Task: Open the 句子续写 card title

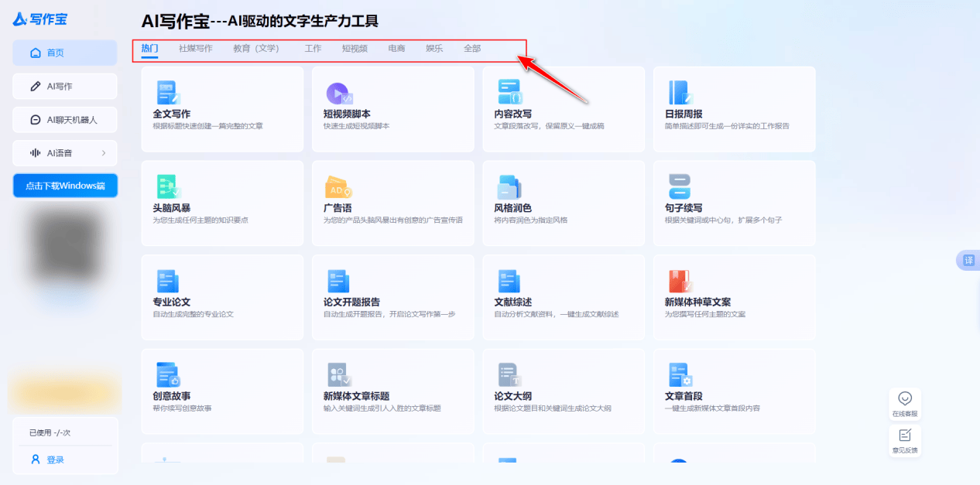Action: pyautogui.click(x=684, y=208)
